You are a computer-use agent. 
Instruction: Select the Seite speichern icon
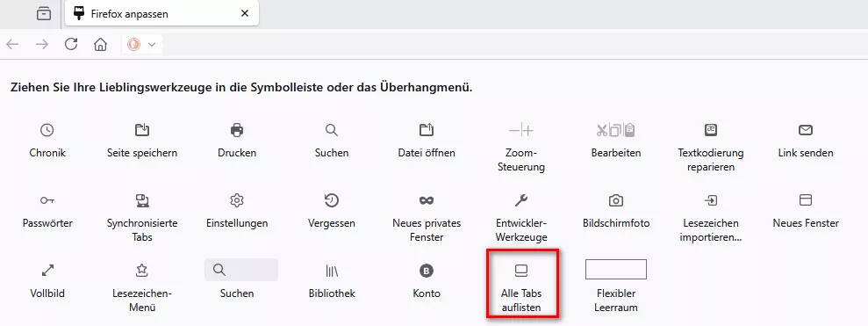(x=142, y=130)
